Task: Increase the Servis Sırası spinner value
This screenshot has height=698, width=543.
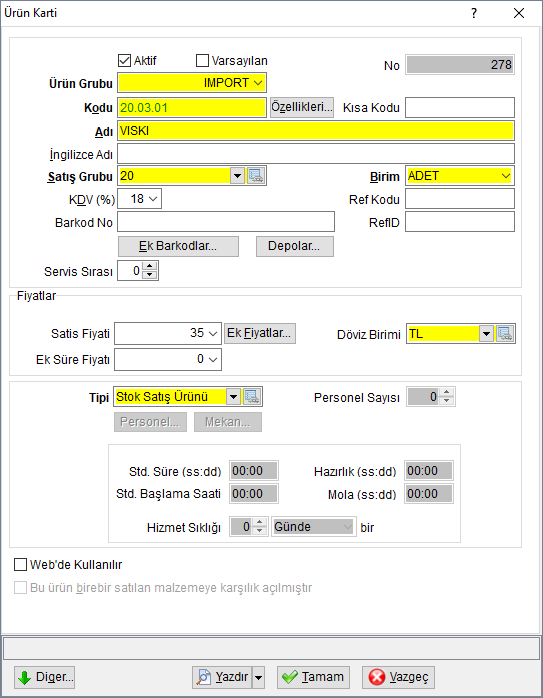Action: tap(150, 266)
